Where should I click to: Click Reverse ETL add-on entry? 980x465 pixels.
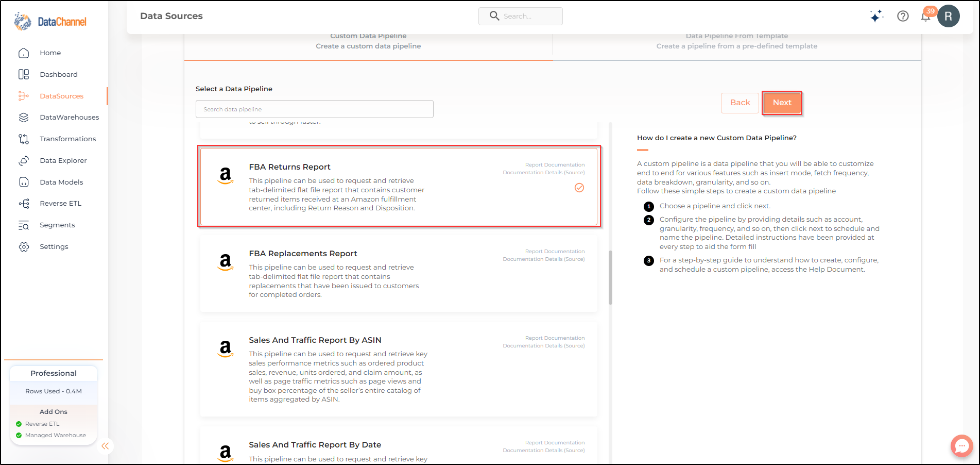38,424
